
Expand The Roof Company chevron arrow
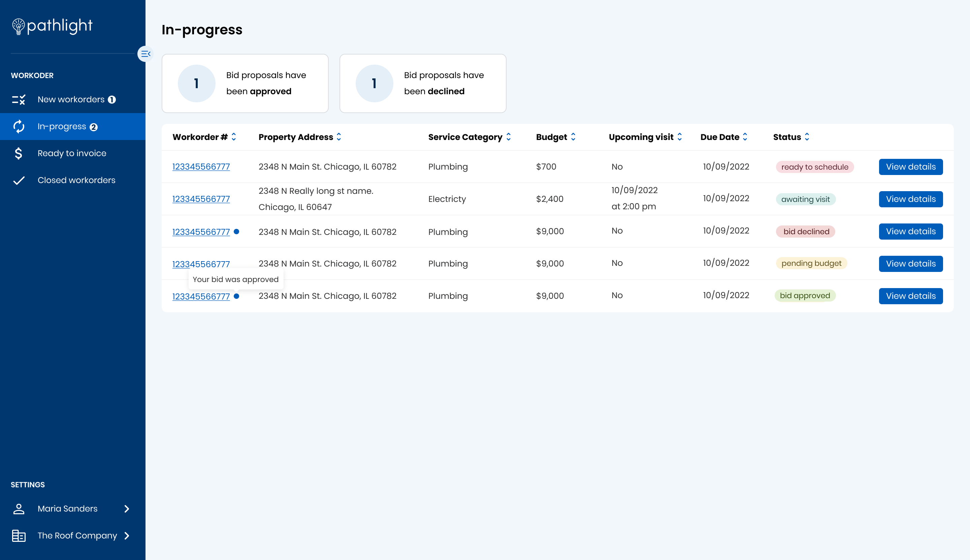pyautogui.click(x=127, y=536)
